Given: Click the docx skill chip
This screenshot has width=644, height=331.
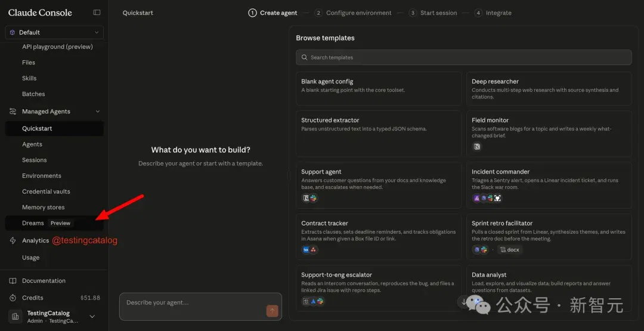Looking at the screenshot, I should [x=510, y=250].
